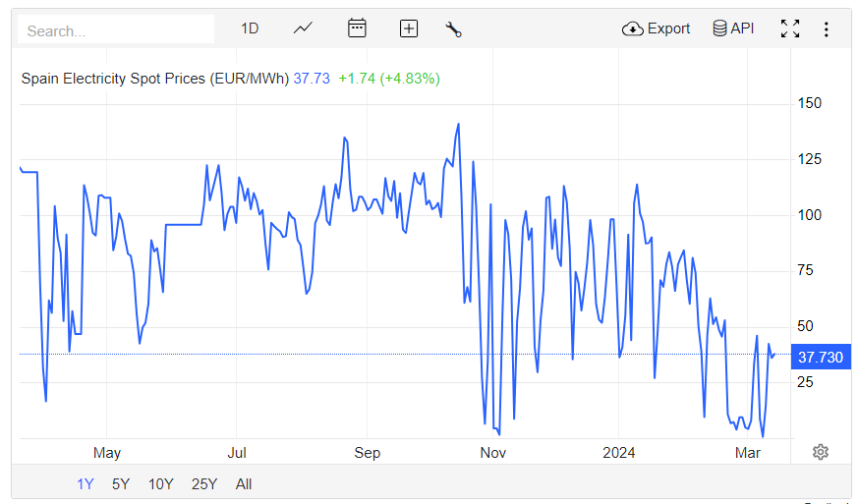The height and width of the screenshot is (504, 858).
Task: Select the All time range
Action: (244, 484)
